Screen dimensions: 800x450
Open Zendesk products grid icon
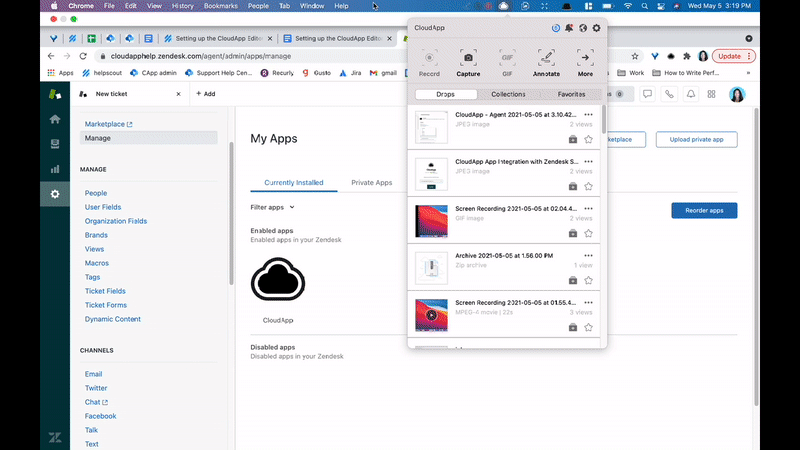point(711,94)
